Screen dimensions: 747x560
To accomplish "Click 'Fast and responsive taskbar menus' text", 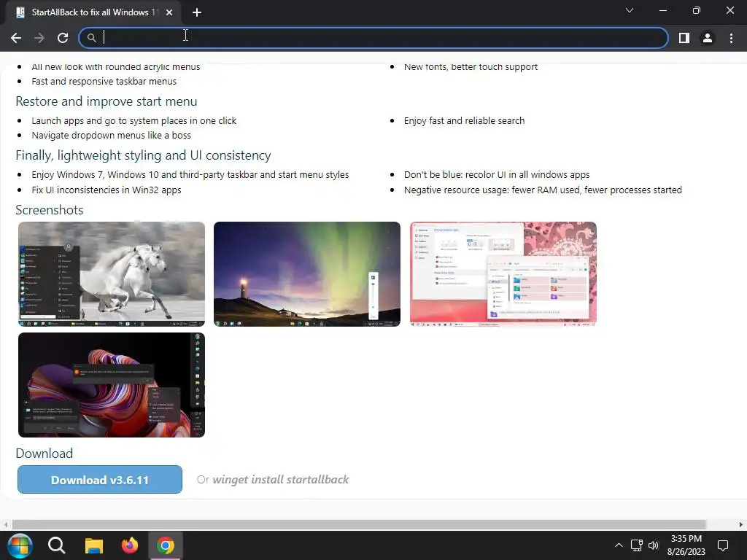I will click(x=104, y=82).
